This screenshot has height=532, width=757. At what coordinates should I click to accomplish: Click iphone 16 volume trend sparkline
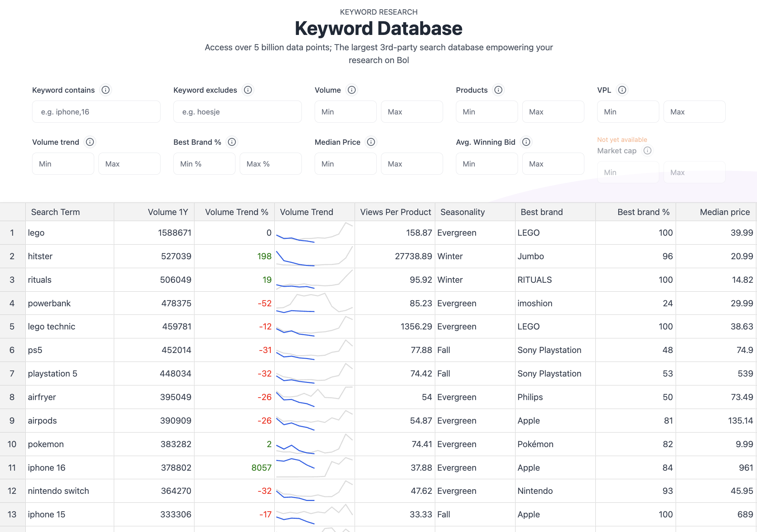tap(315, 467)
